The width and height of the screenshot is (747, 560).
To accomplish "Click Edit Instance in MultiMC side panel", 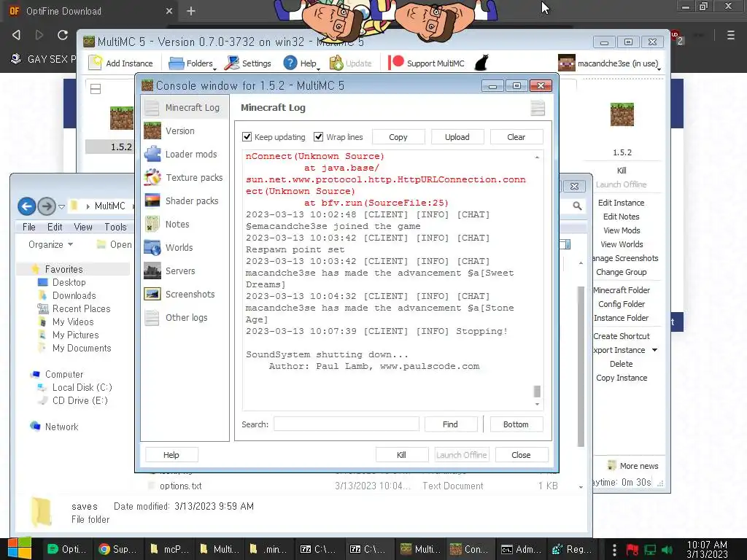I will [622, 203].
